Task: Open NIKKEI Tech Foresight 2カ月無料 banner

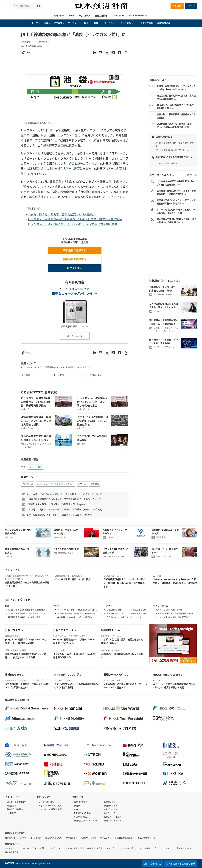Action: click(173, 644)
